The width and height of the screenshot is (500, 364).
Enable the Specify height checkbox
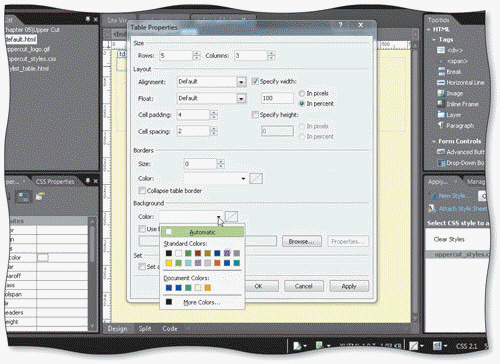(x=255, y=115)
